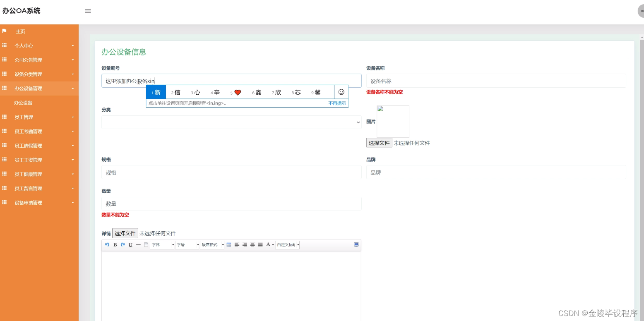Viewport: 644px width, 321px height.
Task: Click the justify alignment icon
Action: pyautogui.click(x=260, y=244)
